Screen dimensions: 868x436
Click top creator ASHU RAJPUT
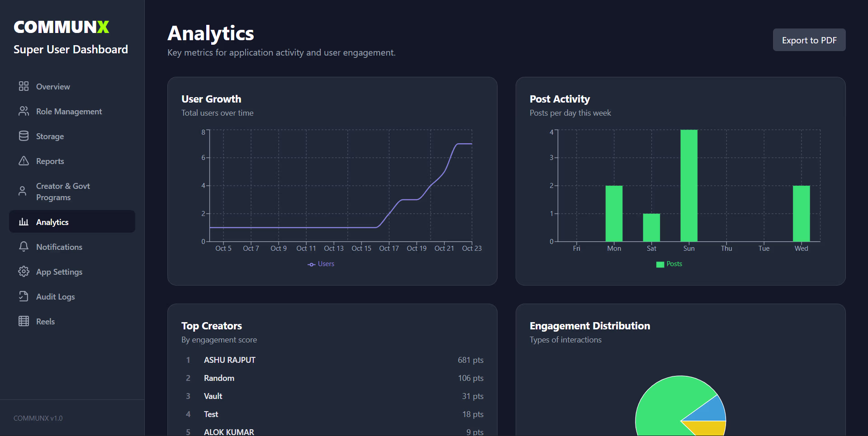229,360
